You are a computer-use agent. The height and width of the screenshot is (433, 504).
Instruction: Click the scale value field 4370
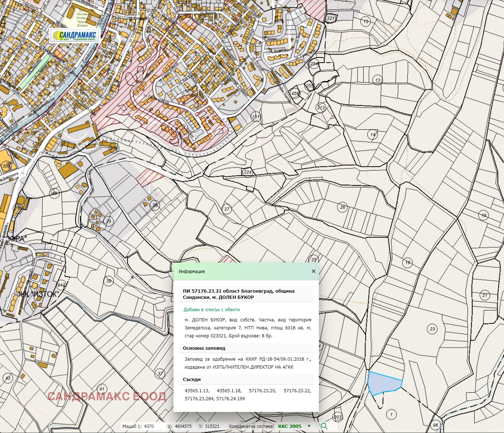(x=149, y=426)
